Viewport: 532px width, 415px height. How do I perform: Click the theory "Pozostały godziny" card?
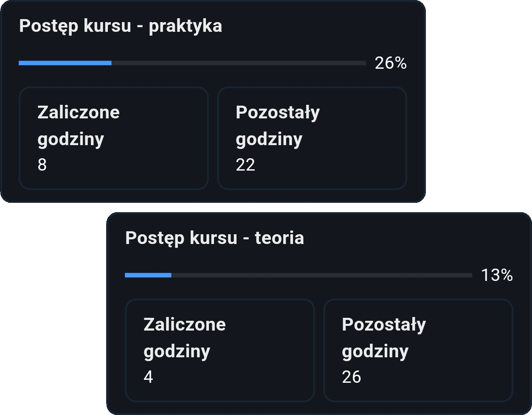click(x=418, y=351)
